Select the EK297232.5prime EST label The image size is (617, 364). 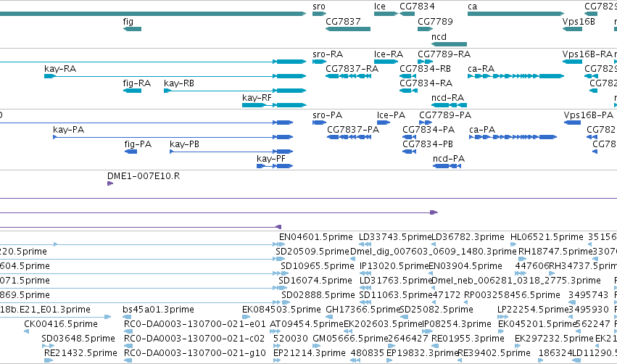tap(554, 339)
